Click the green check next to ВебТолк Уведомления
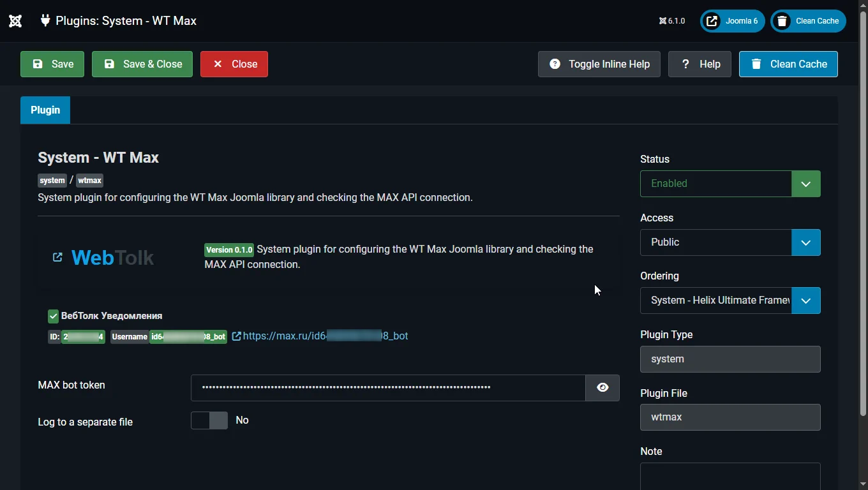Image resolution: width=868 pixels, height=490 pixels. coord(54,316)
